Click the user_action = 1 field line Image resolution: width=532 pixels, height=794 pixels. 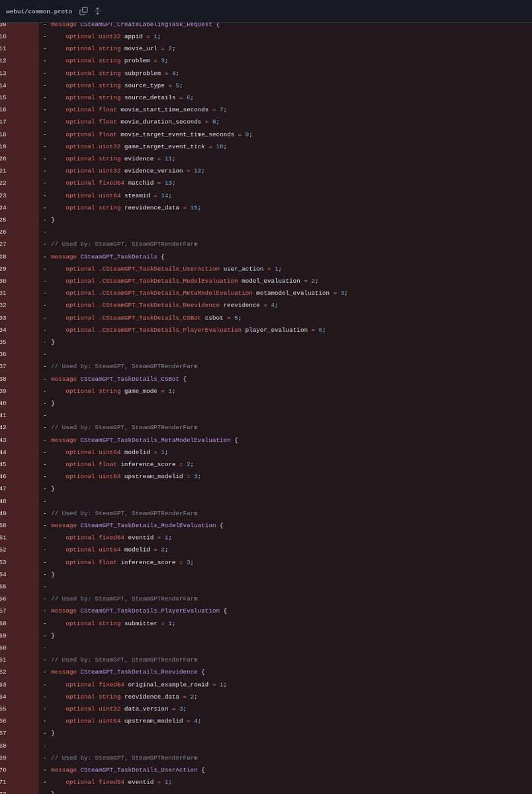[173, 270]
